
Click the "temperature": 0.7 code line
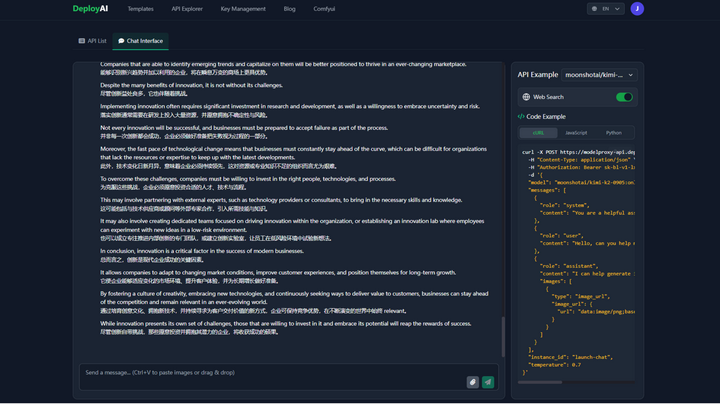pyautogui.click(x=555, y=365)
